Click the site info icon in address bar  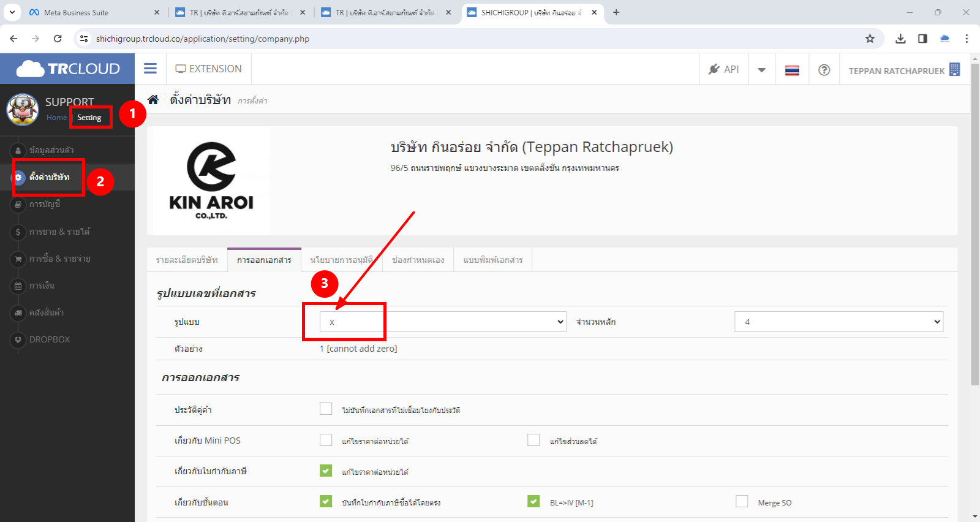coord(84,39)
